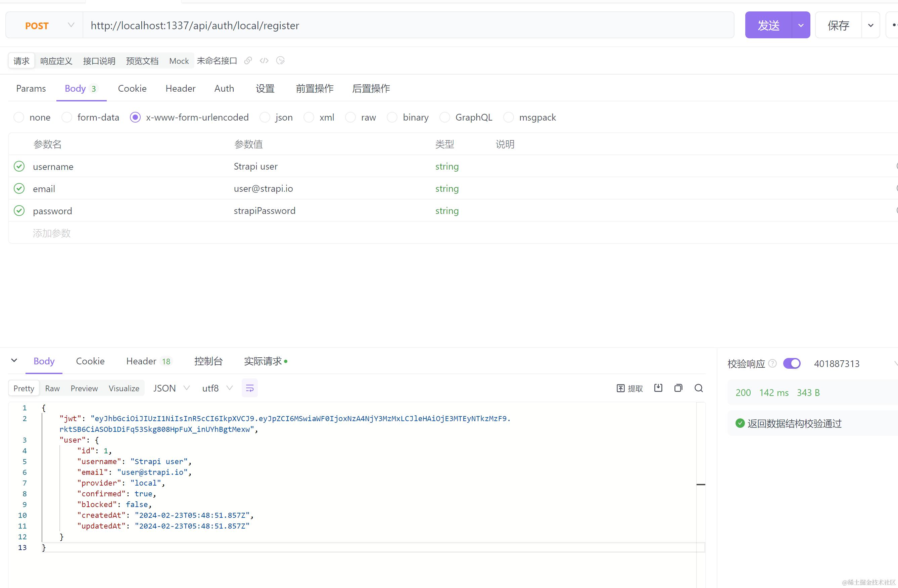Click the 保存 save button
Screen dimensions: 898x588
tap(838, 26)
